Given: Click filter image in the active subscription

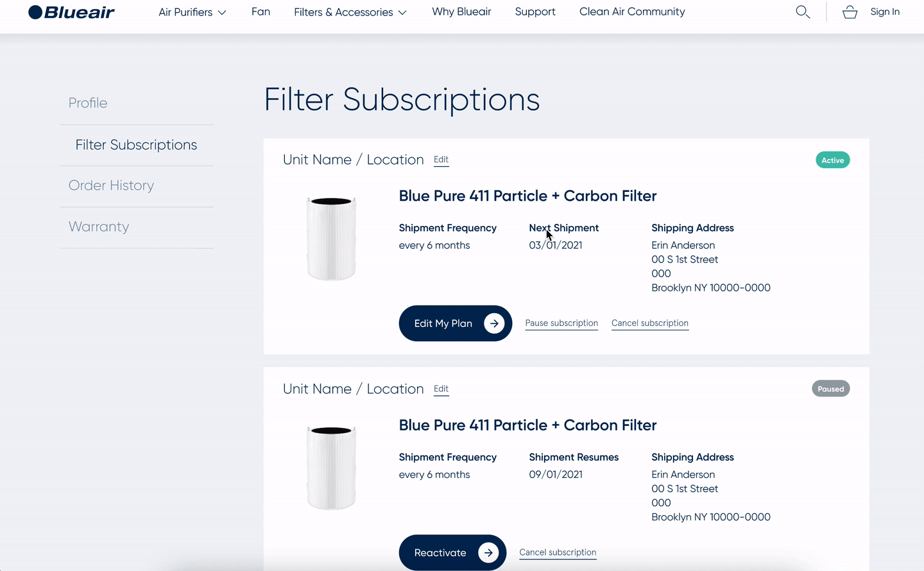Looking at the screenshot, I should pyautogui.click(x=331, y=239).
